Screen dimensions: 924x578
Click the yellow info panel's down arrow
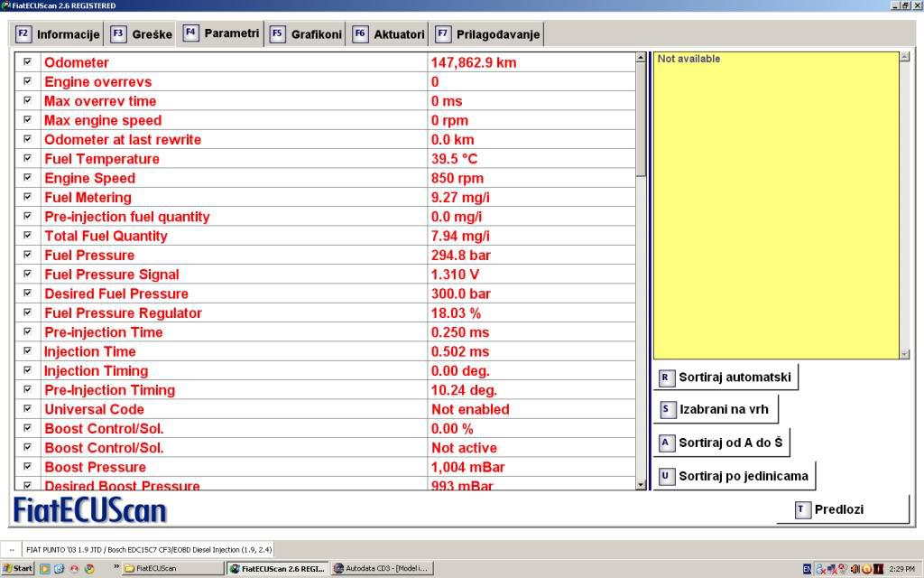(905, 354)
